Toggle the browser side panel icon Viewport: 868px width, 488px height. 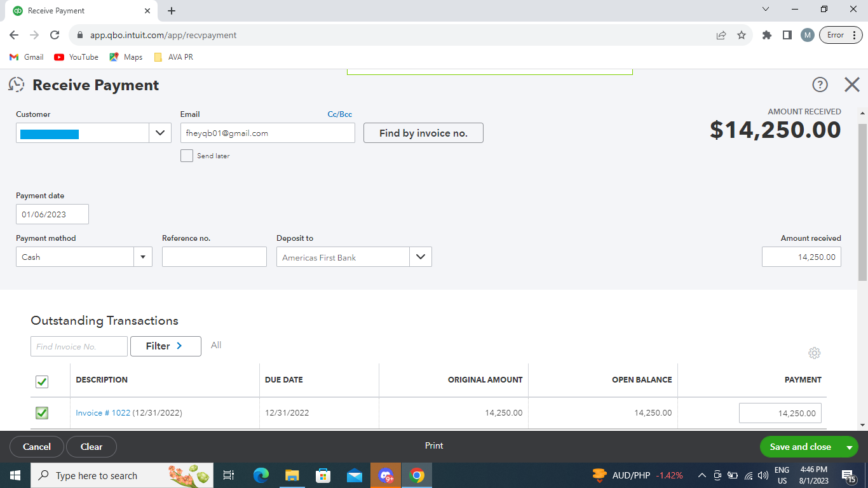click(787, 35)
